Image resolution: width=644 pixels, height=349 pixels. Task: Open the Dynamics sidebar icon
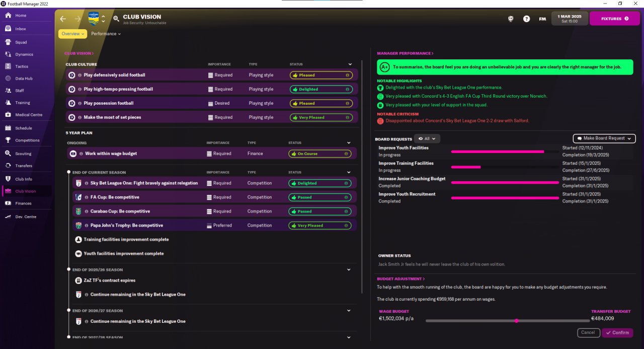pos(8,54)
